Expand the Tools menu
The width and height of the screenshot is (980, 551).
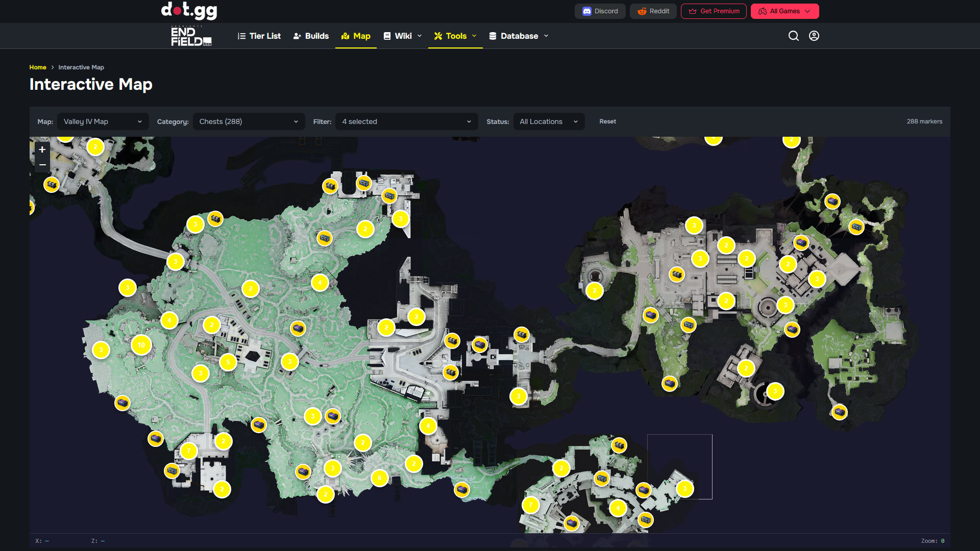pyautogui.click(x=455, y=36)
